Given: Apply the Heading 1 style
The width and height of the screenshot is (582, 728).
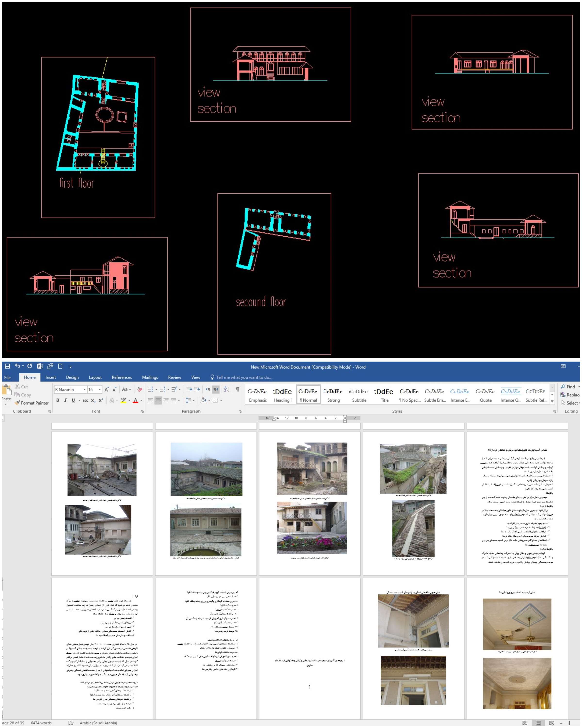Looking at the screenshot, I should click(283, 395).
